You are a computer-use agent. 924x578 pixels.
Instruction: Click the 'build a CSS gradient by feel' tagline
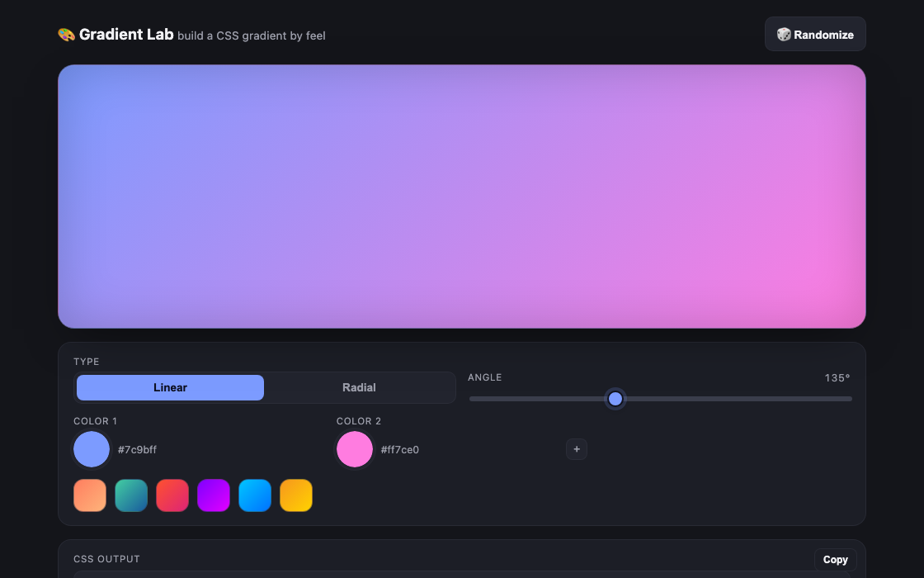tap(251, 36)
